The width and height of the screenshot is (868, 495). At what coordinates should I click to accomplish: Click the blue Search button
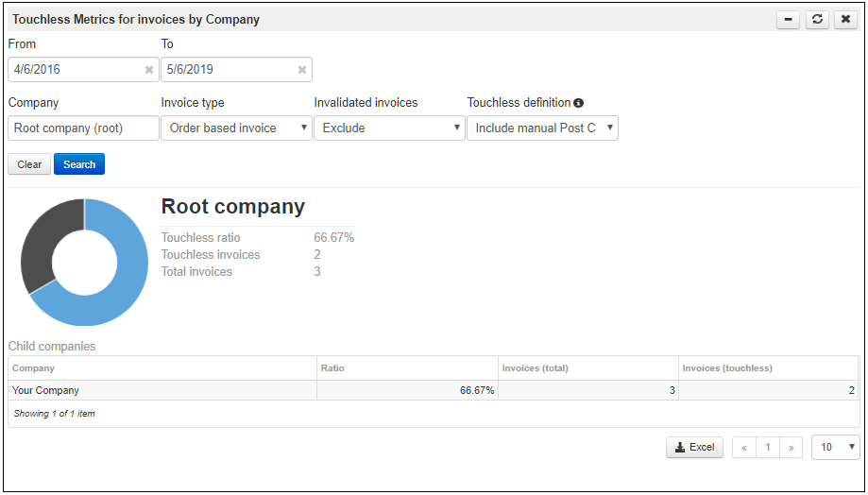(79, 164)
